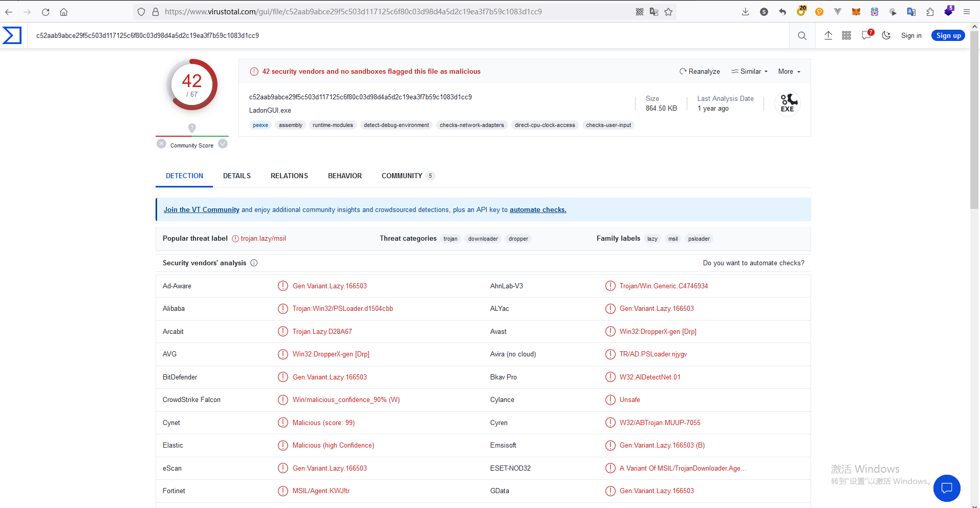Viewport: 980px width, 508px height.
Task: Open the search magnifier icon
Action: 802,35
